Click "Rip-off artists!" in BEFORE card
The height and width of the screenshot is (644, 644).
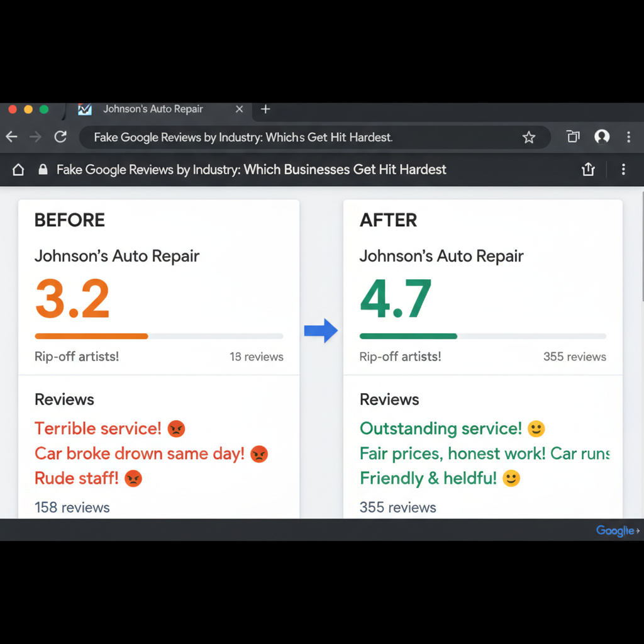(x=77, y=357)
